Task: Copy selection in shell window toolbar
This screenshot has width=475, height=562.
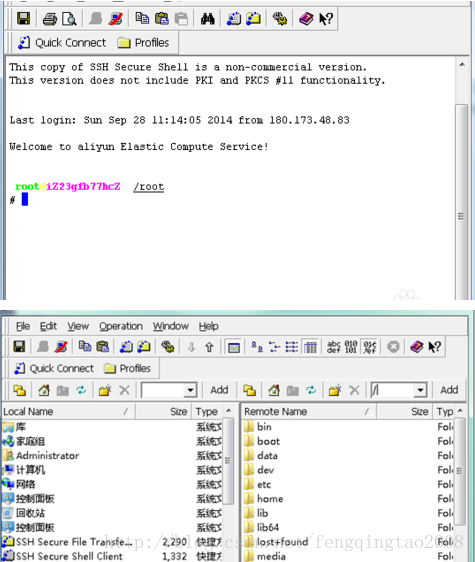Action: (x=142, y=18)
